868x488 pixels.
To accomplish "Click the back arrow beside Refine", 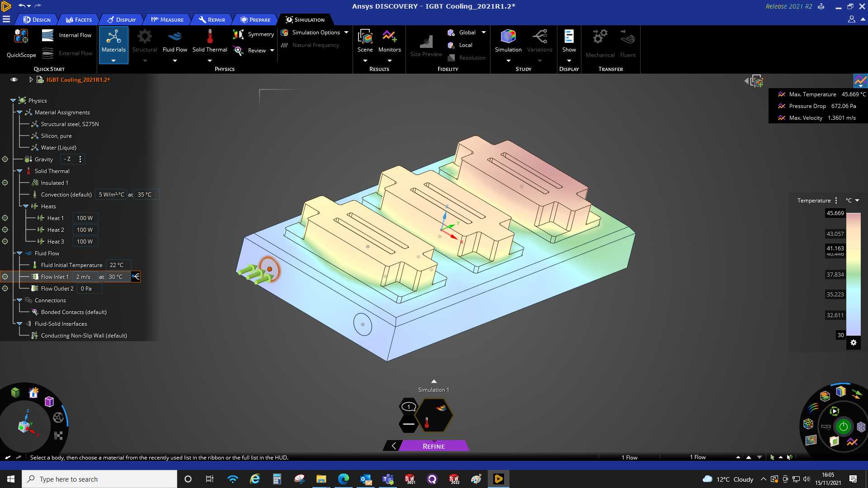I will (393, 446).
